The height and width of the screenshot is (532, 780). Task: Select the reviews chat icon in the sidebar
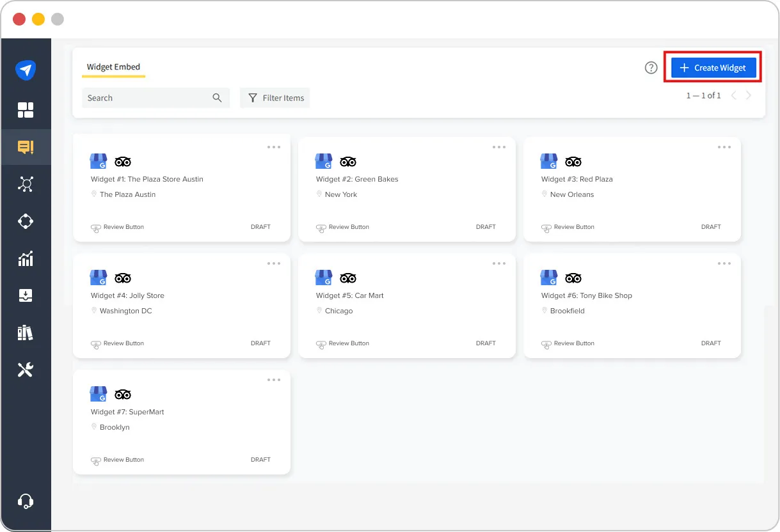[26, 147]
